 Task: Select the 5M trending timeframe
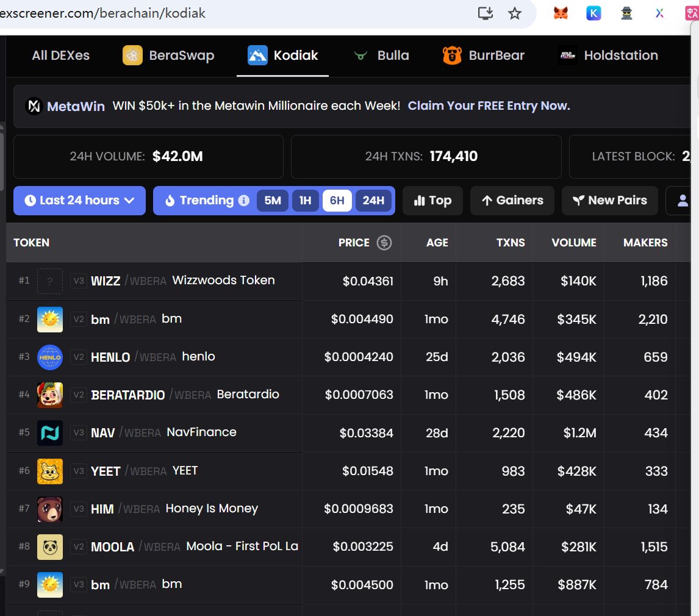click(273, 201)
